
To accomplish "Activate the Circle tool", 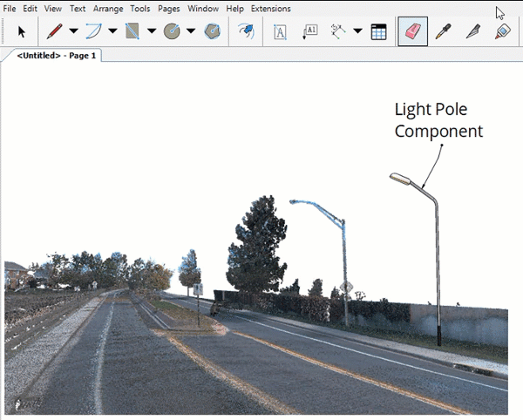I will (172, 31).
